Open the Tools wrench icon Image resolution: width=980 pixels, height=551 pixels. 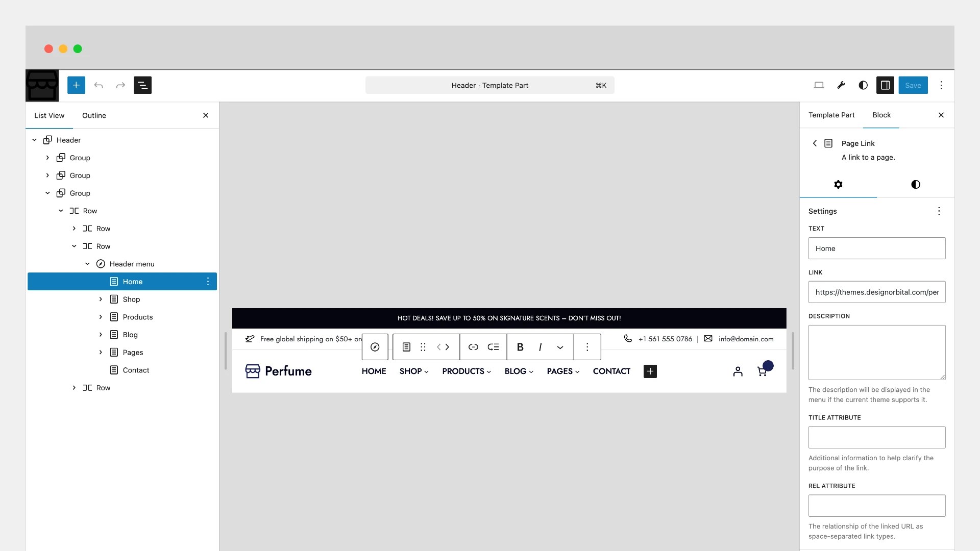point(841,85)
